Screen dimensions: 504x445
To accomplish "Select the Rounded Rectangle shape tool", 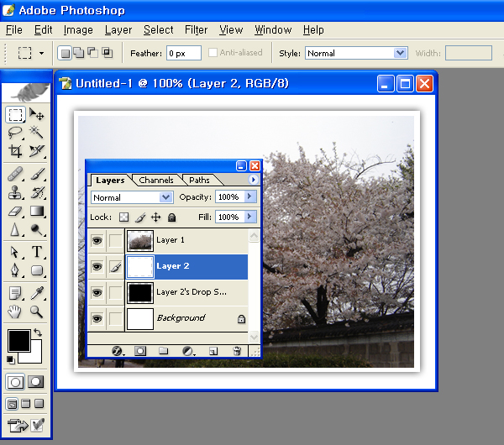I will 36,270.
